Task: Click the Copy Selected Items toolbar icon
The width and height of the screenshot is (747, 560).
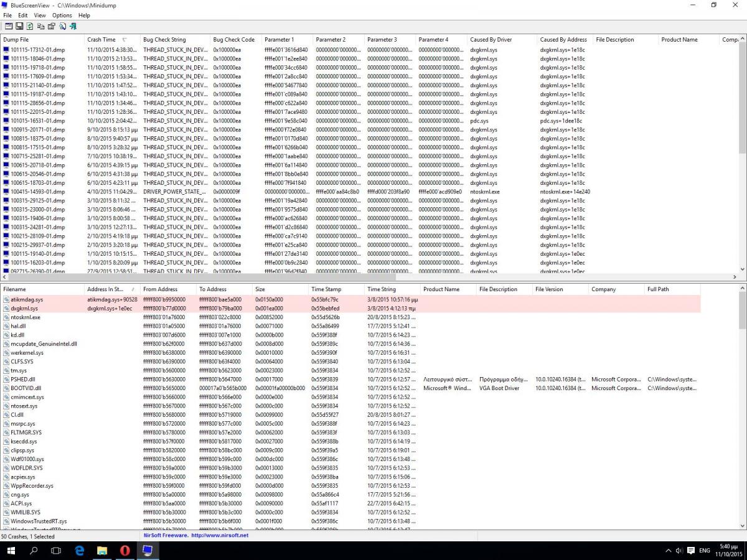Action: (40, 26)
